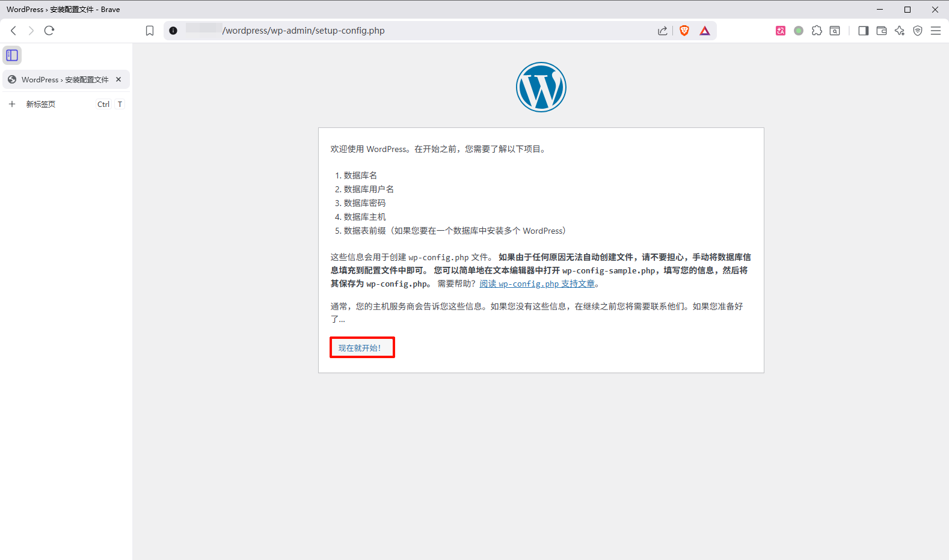Toggle the vertical tabs panel
This screenshot has width=949, height=560.
pyautogui.click(x=12, y=55)
